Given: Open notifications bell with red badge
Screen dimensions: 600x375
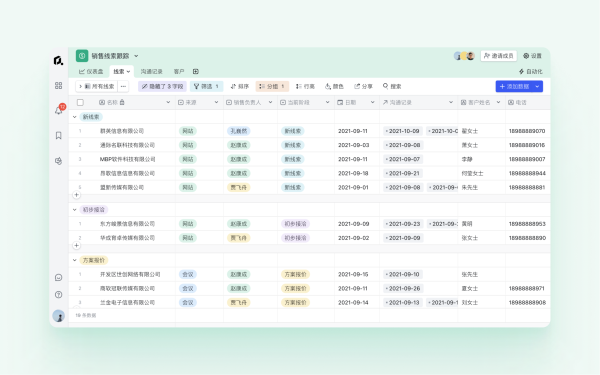Looking at the screenshot, I should pos(59,110).
